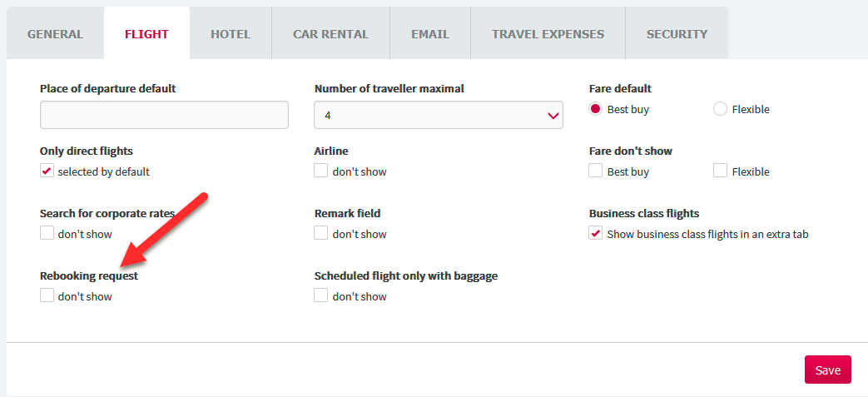Click the Place of departure default field
The height and width of the screenshot is (397, 868).
(x=165, y=115)
